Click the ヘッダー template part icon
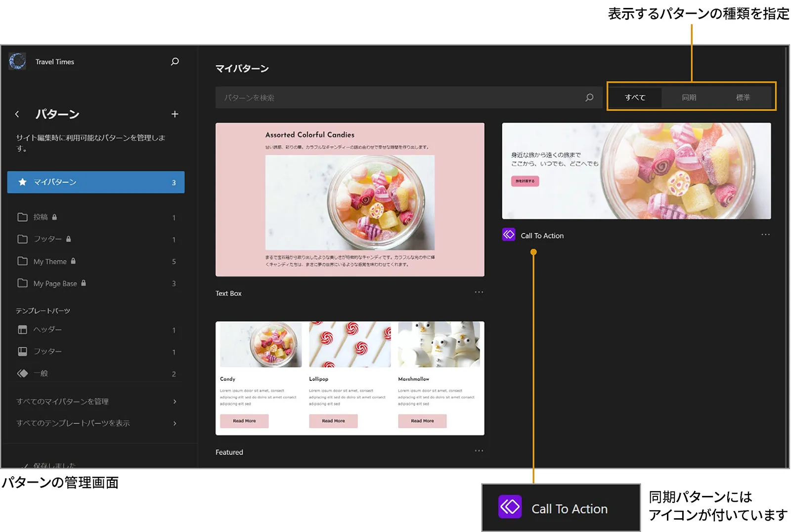Screen dimensions: 791x532 coord(23,329)
